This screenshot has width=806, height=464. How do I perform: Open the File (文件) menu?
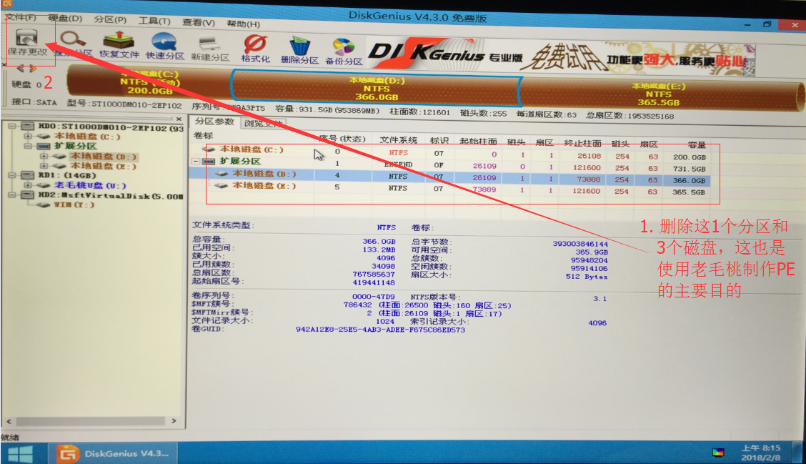pyautogui.click(x=21, y=17)
